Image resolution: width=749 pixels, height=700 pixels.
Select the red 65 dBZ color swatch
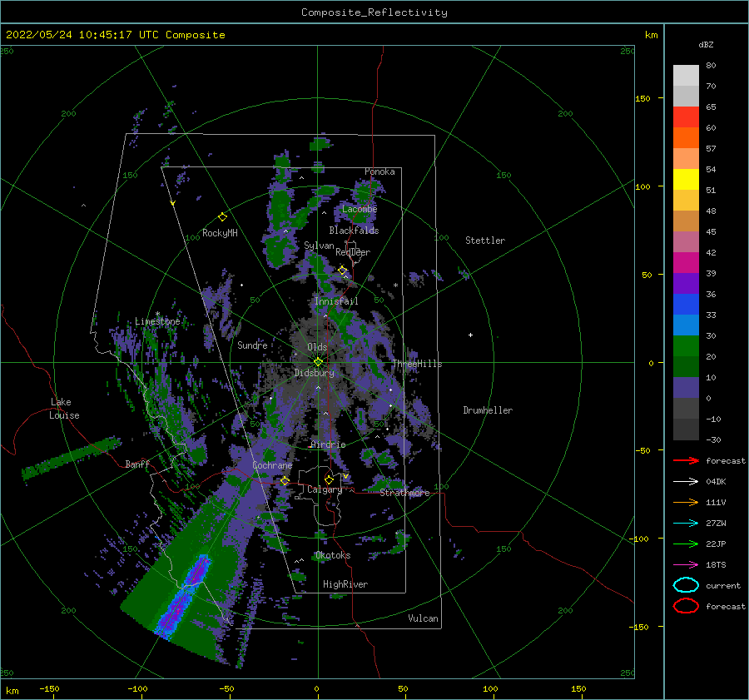tap(686, 117)
